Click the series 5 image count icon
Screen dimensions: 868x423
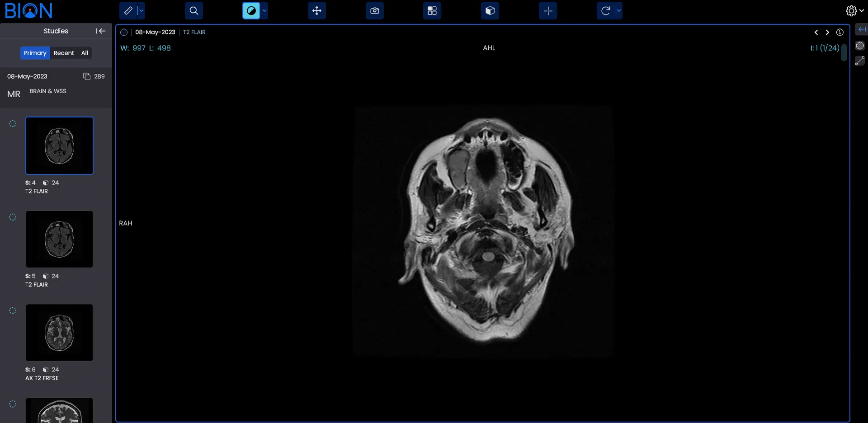point(46,276)
